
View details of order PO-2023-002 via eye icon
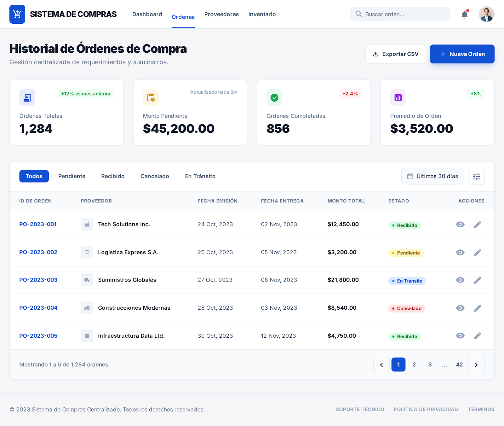coord(460,252)
